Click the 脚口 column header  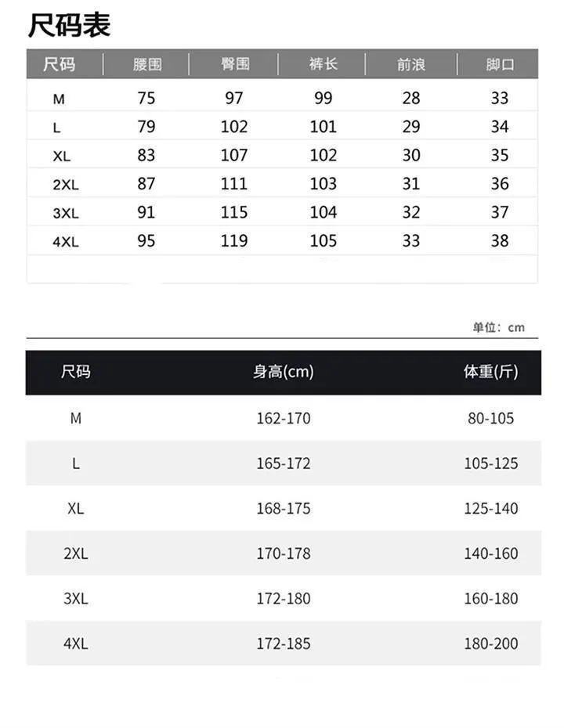[x=500, y=64]
